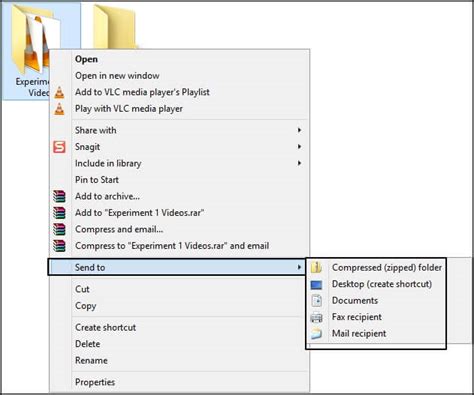Screen dimensions: 474x395
Task: Expand the Include in library submenu arrow
Action: point(299,163)
